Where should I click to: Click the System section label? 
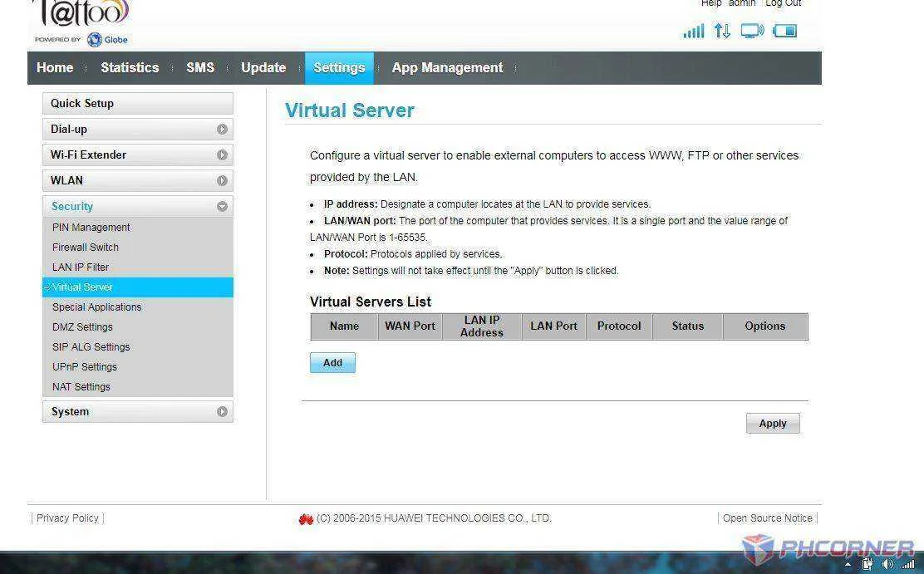tap(70, 411)
